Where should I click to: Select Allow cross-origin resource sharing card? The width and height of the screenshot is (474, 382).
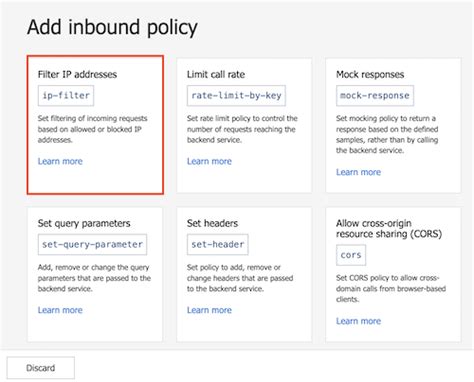(393, 274)
